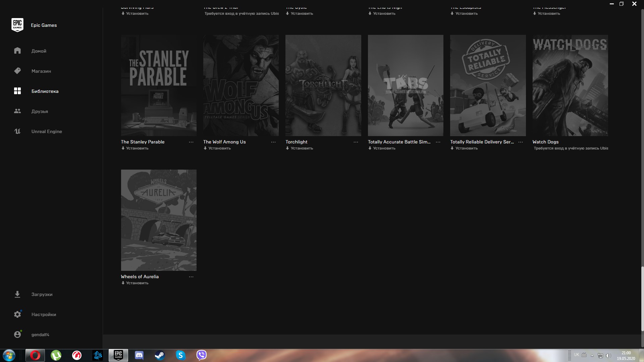Viewport: 644px width, 362px height.
Task: Click the TABS game cover art
Action: coord(406,85)
